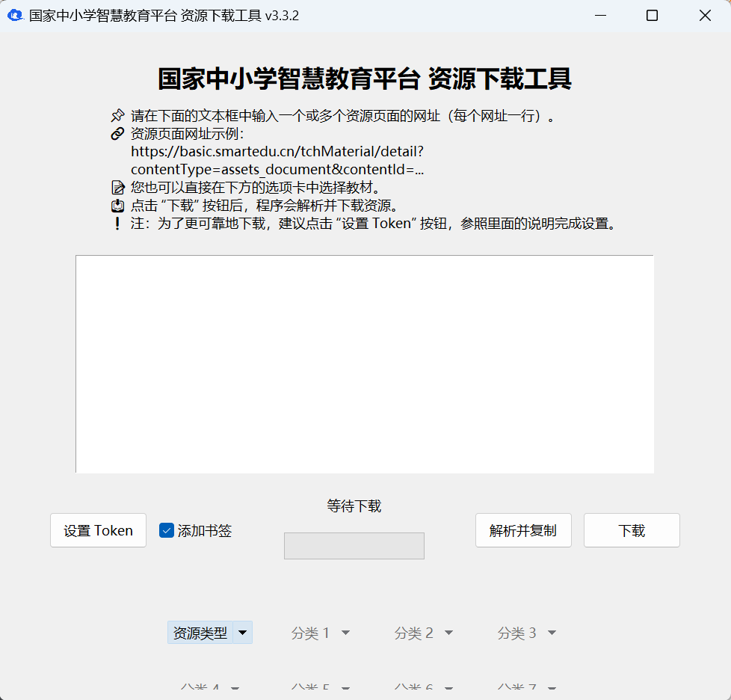The height and width of the screenshot is (700, 731).
Task: Click the 解析并复制 button
Action: click(523, 530)
